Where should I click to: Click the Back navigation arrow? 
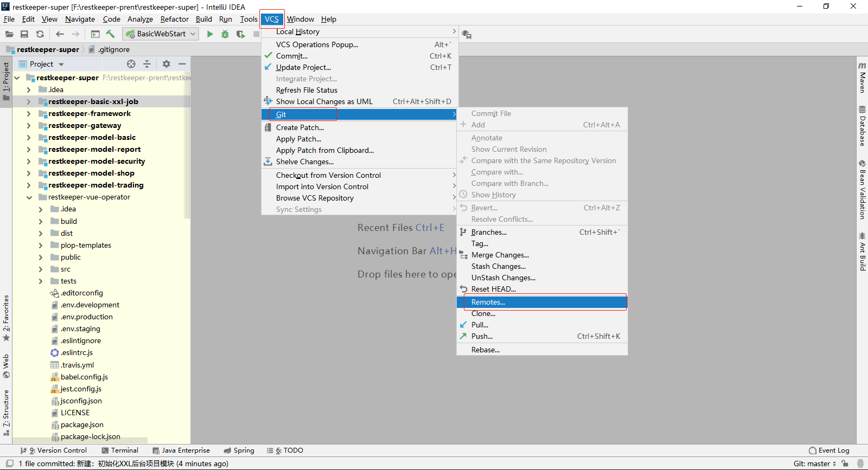(x=60, y=34)
